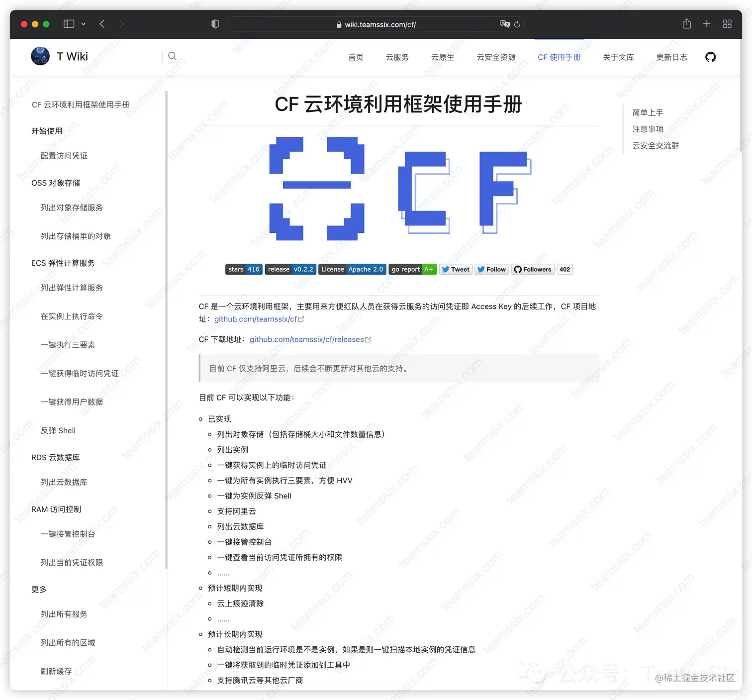
Task: Open 一键获得用户数据 in the sidebar
Action: tap(72, 402)
